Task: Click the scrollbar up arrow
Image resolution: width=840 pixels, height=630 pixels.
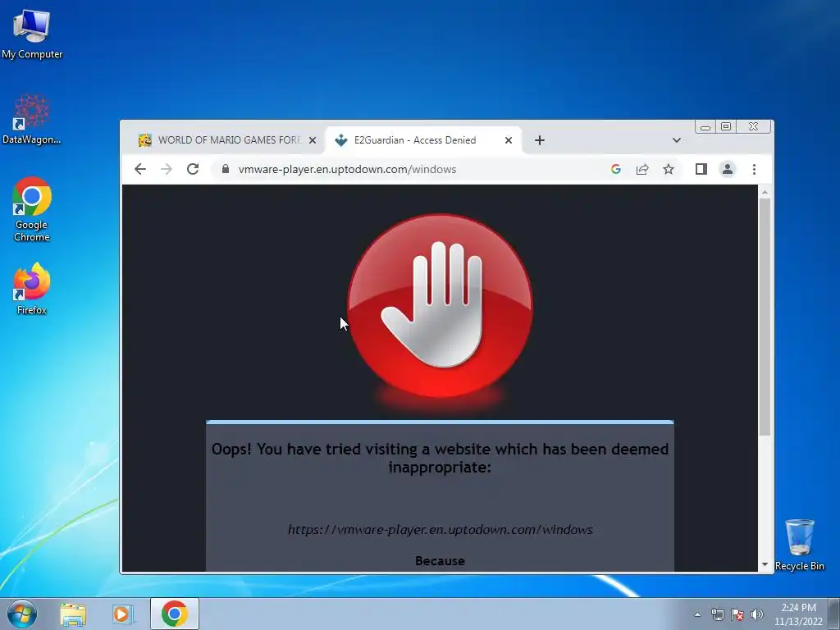Action: 765,192
